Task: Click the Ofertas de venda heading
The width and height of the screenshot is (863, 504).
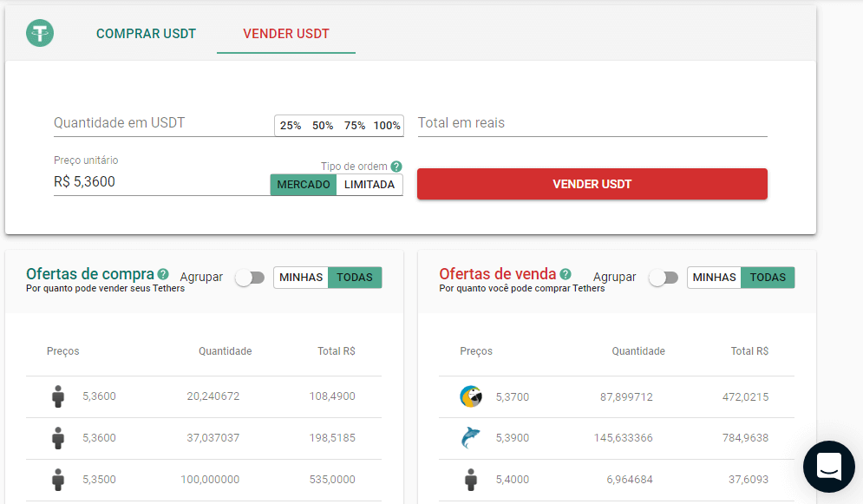Action: pos(498,274)
